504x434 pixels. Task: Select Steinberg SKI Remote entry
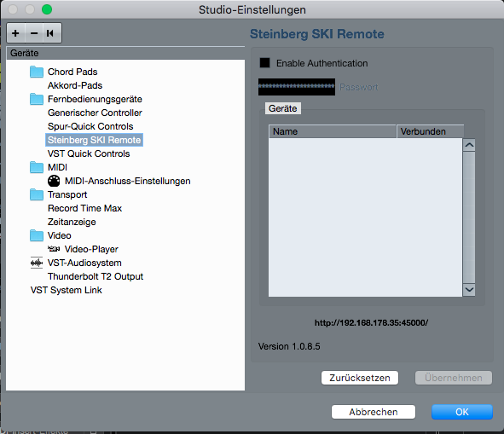click(94, 140)
